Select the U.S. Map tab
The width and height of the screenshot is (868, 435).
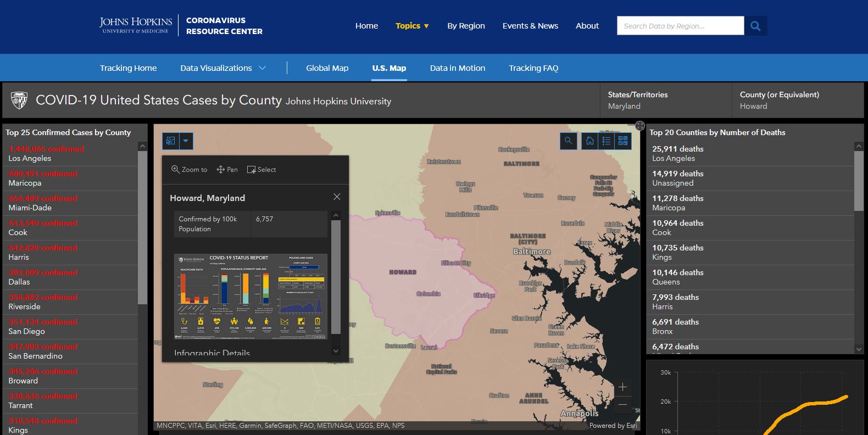pos(389,68)
